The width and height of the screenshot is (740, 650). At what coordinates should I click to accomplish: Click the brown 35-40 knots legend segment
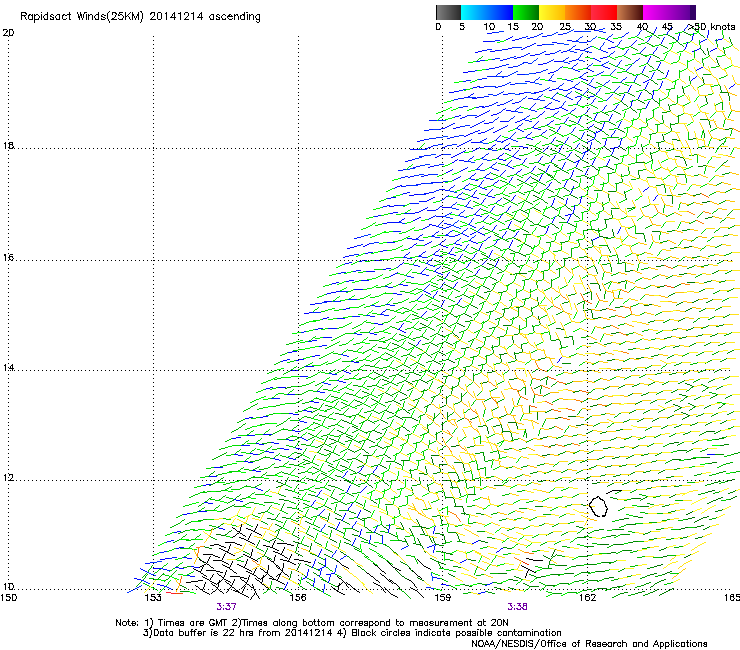630,12
